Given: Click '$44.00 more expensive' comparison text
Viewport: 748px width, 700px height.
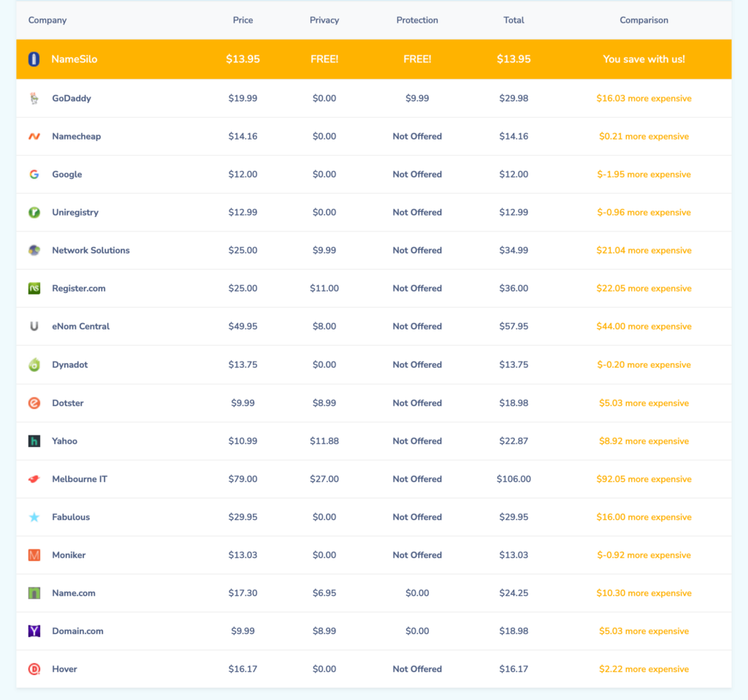Looking at the screenshot, I should [x=644, y=327].
